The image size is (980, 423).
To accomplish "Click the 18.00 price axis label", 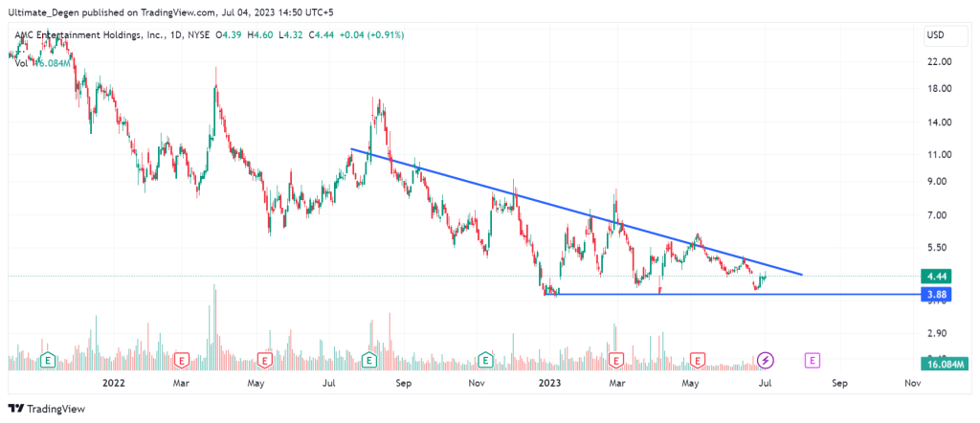I will click(940, 89).
